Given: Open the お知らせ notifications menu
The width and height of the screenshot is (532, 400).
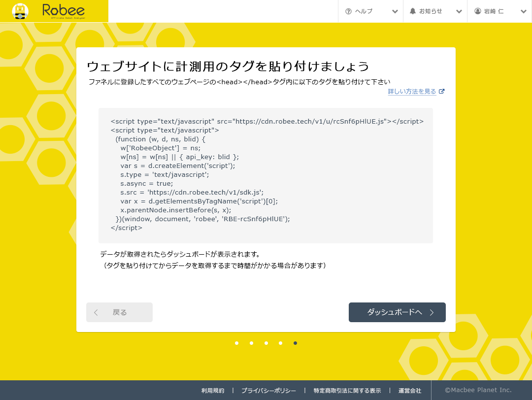Looking at the screenshot, I should (435, 11).
